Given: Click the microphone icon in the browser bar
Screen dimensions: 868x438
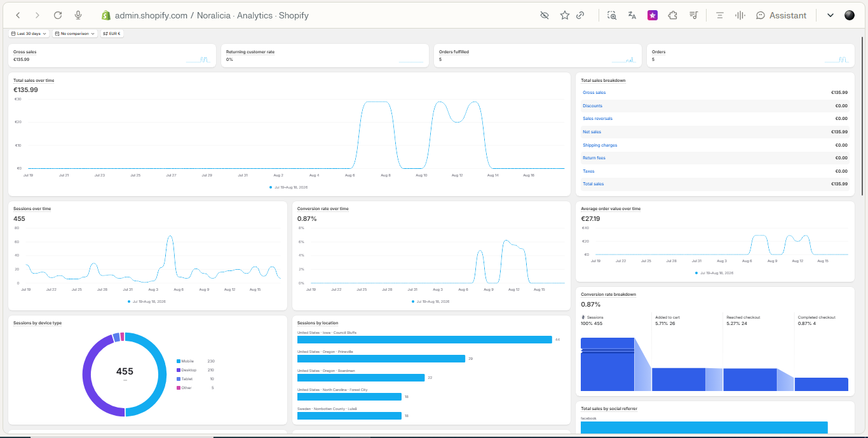Looking at the screenshot, I should click(78, 15).
